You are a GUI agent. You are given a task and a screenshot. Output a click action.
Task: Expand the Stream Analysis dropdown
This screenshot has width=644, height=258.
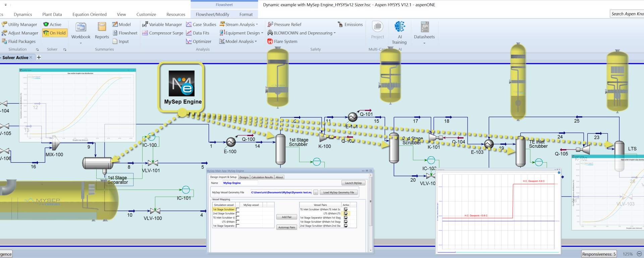257,25
